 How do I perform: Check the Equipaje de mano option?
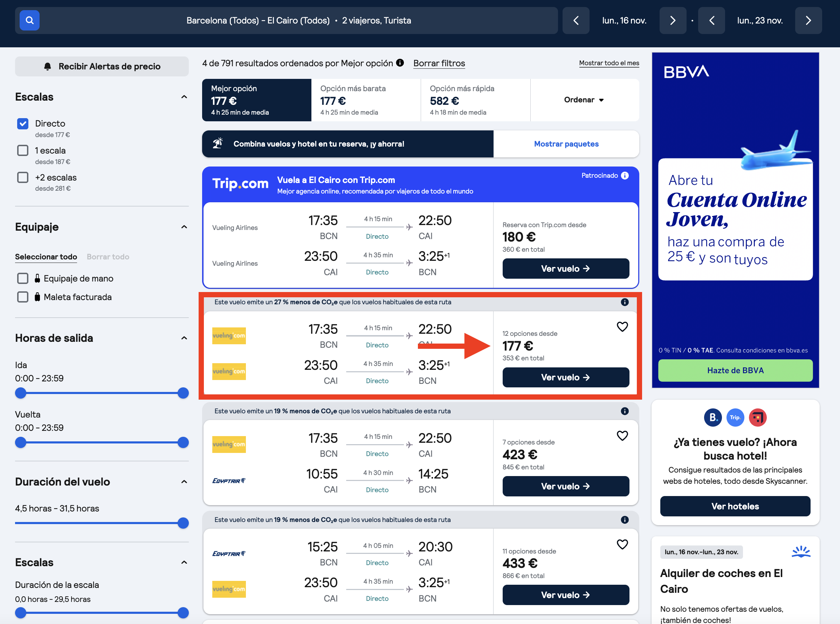click(23, 278)
